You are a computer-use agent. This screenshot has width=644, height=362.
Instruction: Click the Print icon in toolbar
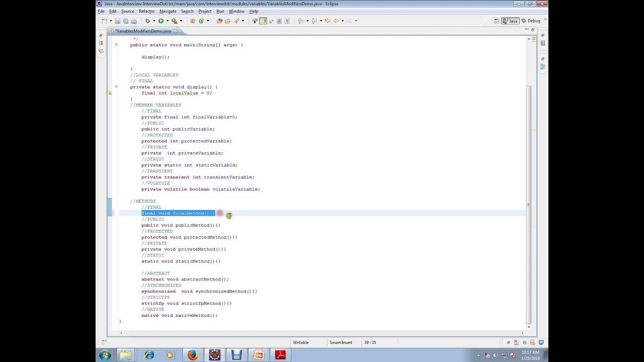134,21
